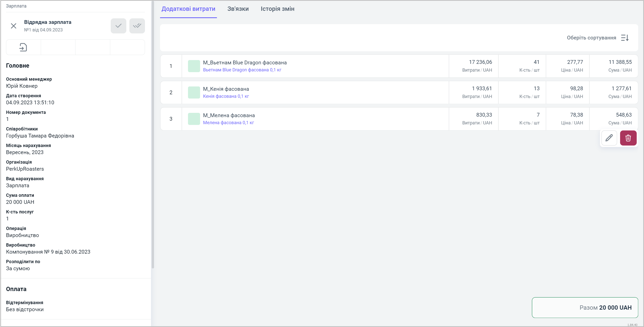This screenshot has height=327, width=644.
Task: Expand the Оберіть сортування dropdown
Action: [x=591, y=38]
